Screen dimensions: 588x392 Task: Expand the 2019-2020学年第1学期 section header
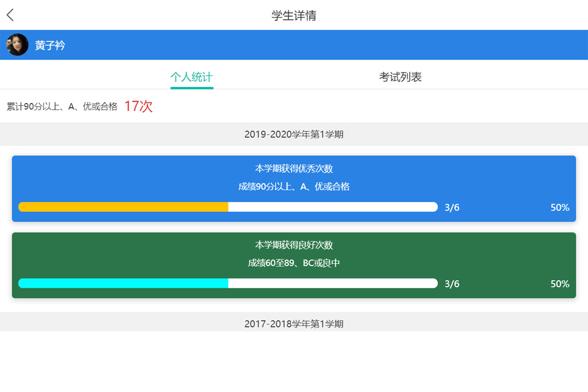pos(294,134)
